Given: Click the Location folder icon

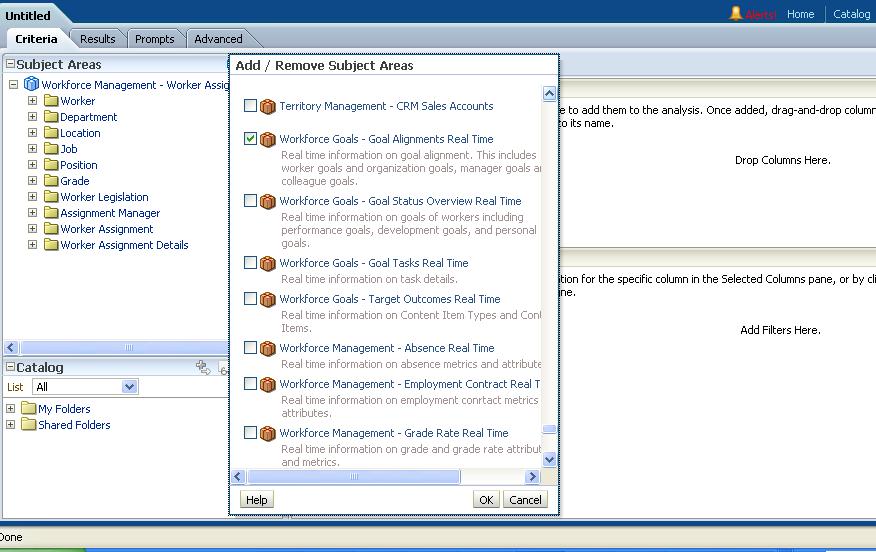Looking at the screenshot, I should 51,132.
